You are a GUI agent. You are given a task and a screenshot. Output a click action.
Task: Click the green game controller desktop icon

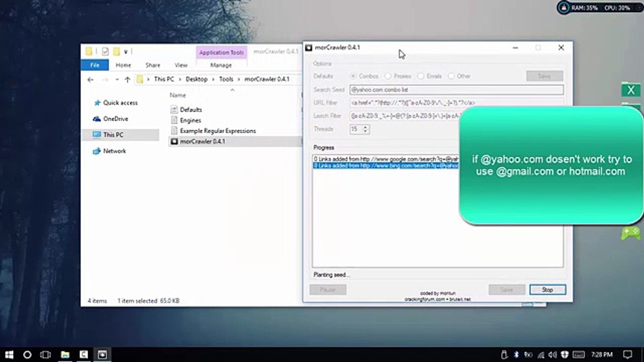click(x=630, y=233)
